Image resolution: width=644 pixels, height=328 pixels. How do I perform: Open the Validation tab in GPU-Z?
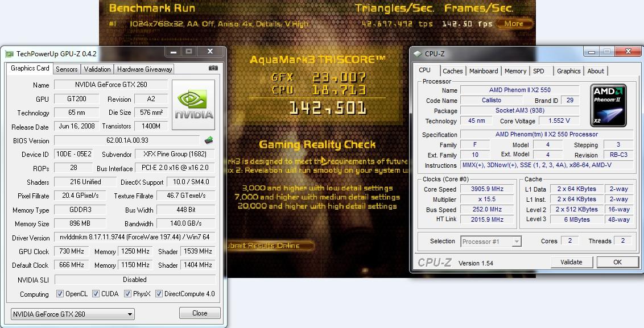97,69
